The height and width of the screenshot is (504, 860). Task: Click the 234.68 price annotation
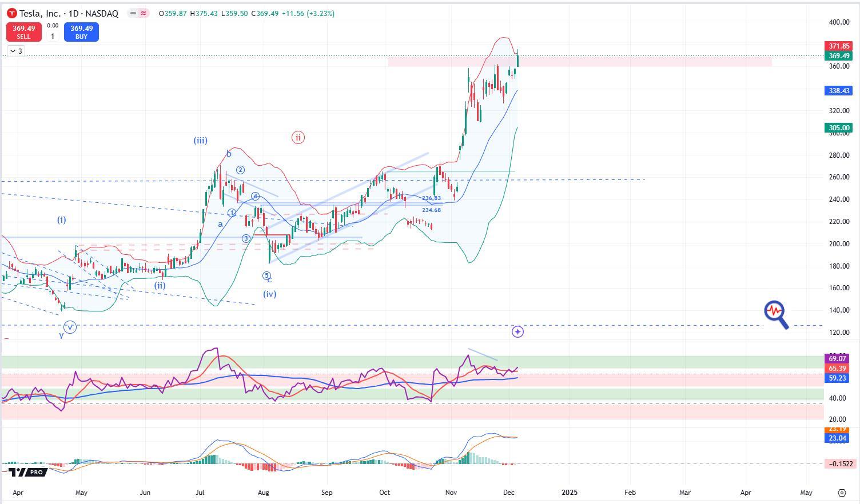pyautogui.click(x=432, y=210)
